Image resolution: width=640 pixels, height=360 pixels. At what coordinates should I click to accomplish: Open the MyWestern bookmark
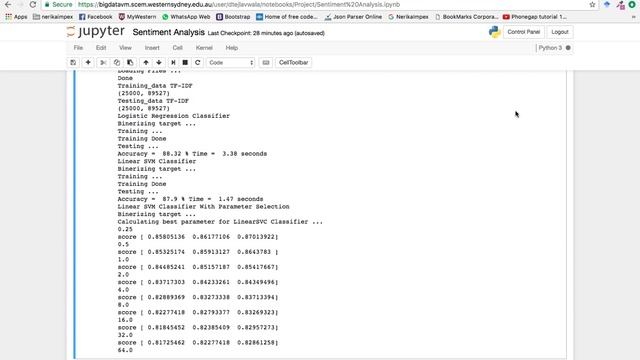(137, 17)
